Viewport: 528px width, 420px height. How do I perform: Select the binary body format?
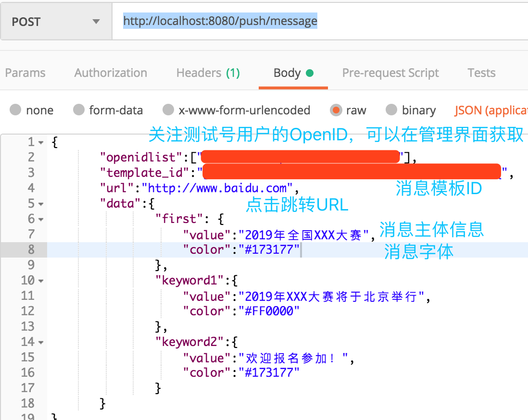[411, 110]
